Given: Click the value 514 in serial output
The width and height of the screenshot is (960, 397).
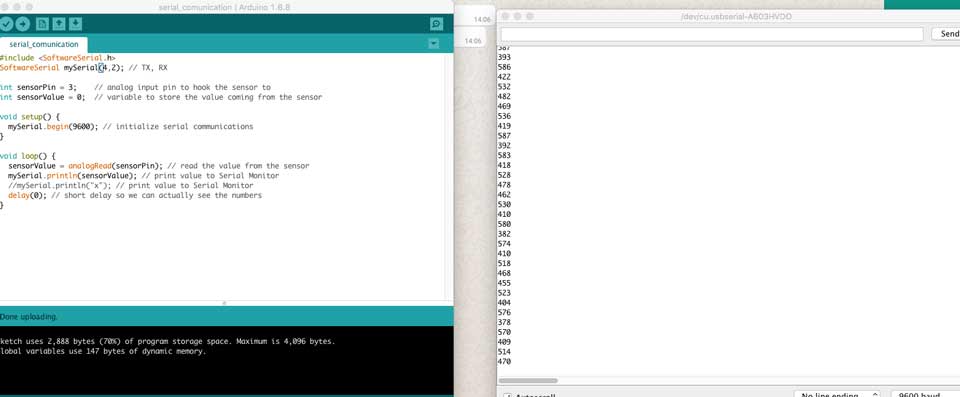Looking at the screenshot, I should [504, 352].
